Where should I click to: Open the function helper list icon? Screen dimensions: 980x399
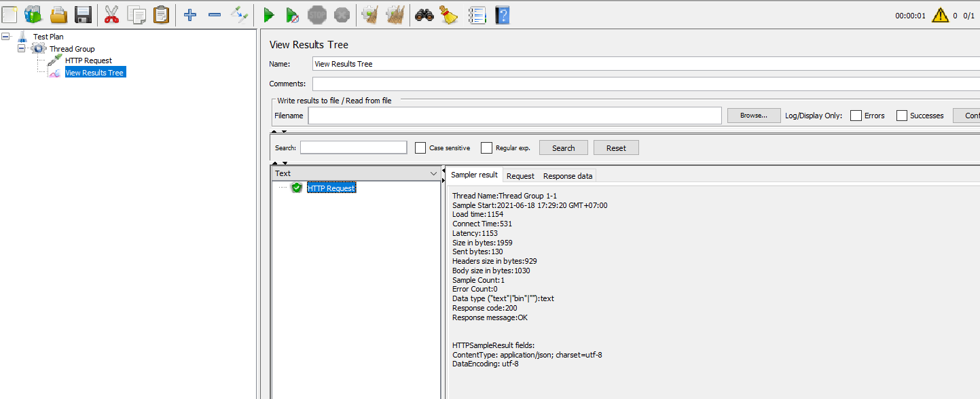pyautogui.click(x=477, y=14)
